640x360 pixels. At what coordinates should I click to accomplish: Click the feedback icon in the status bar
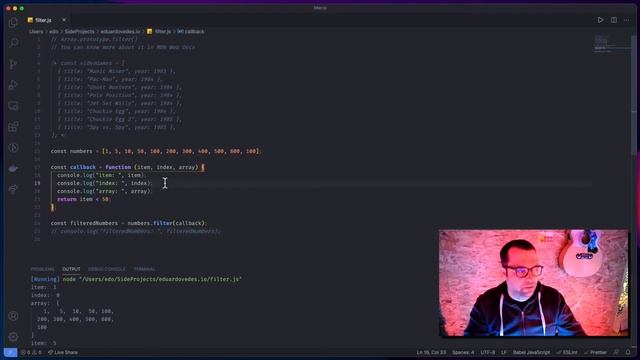(x=616, y=352)
